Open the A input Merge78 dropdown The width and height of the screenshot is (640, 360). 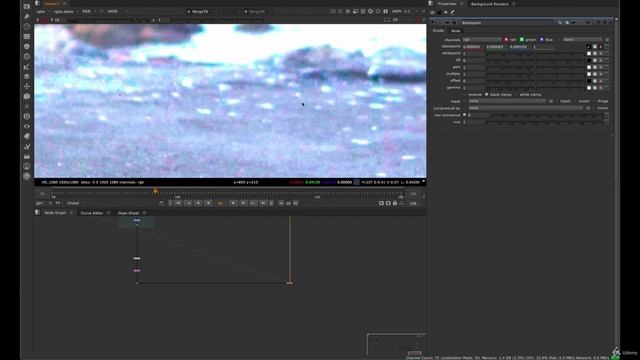(202, 11)
